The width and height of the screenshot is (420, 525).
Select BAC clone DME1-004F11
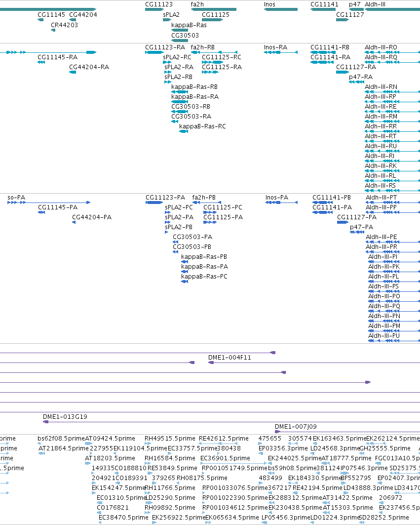click(x=229, y=358)
